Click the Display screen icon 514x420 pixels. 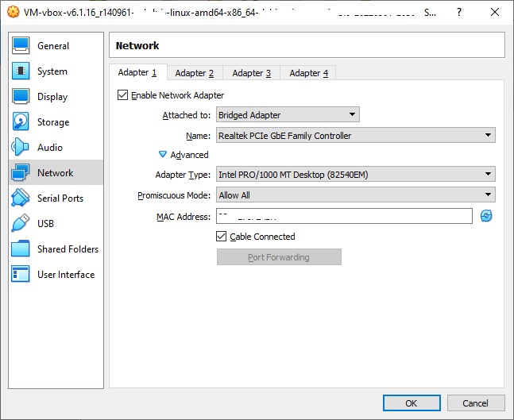[21, 96]
